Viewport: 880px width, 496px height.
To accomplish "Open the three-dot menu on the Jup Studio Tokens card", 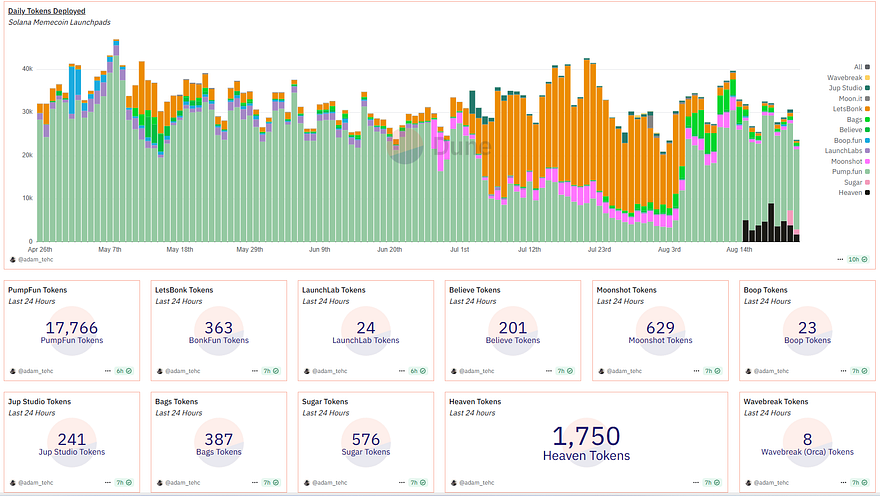I will tap(107, 483).
